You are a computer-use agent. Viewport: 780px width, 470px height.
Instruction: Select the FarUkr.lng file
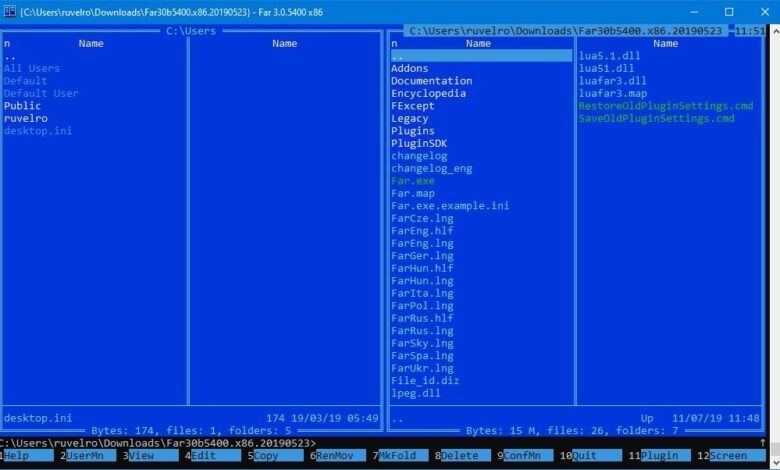[422, 368]
